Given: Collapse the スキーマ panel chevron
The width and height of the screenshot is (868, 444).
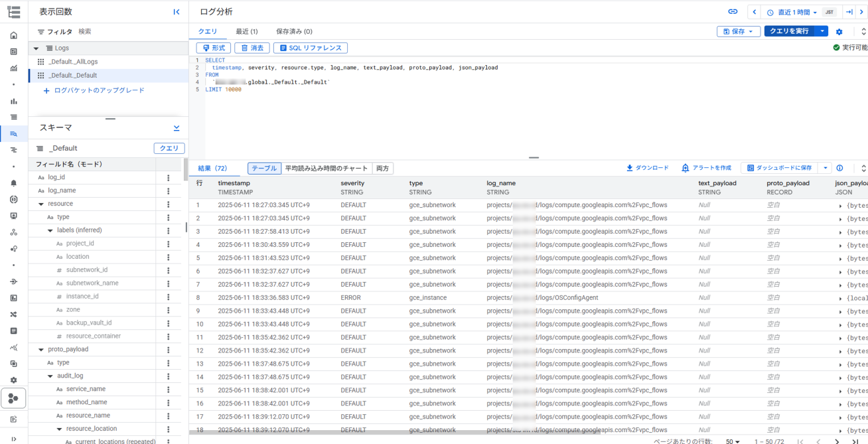Looking at the screenshot, I should pyautogui.click(x=177, y=128).
